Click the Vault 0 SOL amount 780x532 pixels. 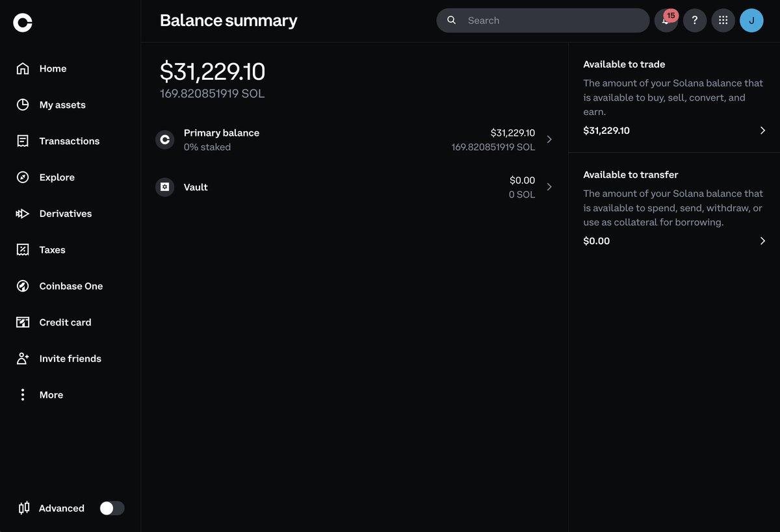522,194
